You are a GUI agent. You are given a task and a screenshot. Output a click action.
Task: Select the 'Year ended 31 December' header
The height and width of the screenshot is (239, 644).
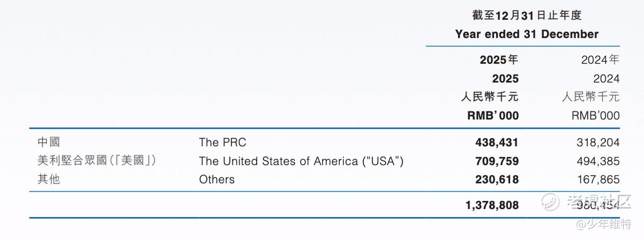click(x=526, y=34)
